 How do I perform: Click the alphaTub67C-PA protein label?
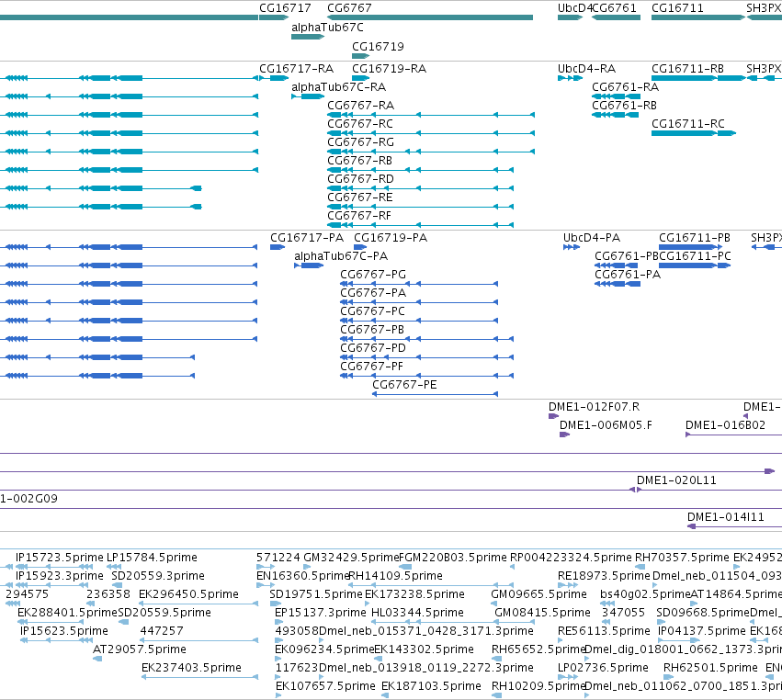[x=341, y=255]
